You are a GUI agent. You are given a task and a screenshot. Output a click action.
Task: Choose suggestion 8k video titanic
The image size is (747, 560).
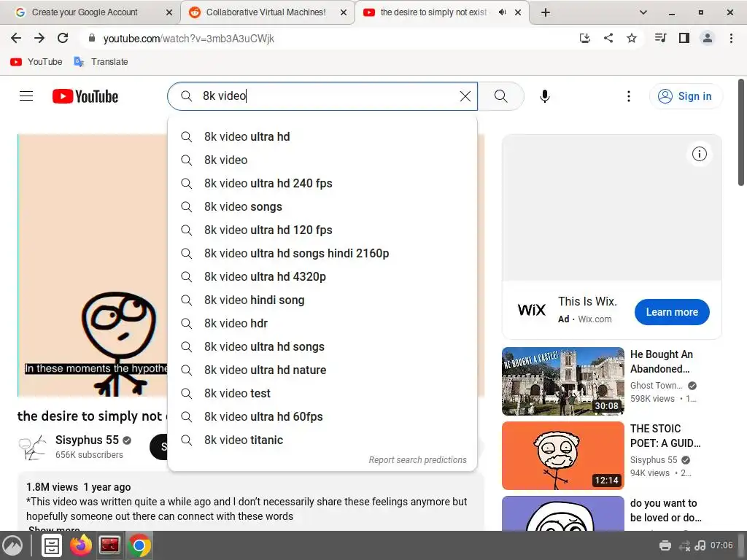[x=322, y=440]
